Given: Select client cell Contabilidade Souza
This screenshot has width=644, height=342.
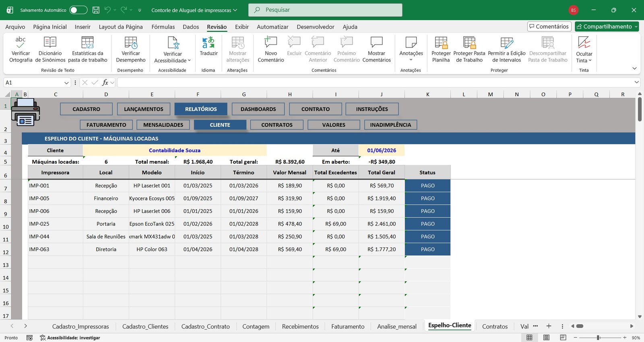Looking at the screenshot, I should click(175, 150).
